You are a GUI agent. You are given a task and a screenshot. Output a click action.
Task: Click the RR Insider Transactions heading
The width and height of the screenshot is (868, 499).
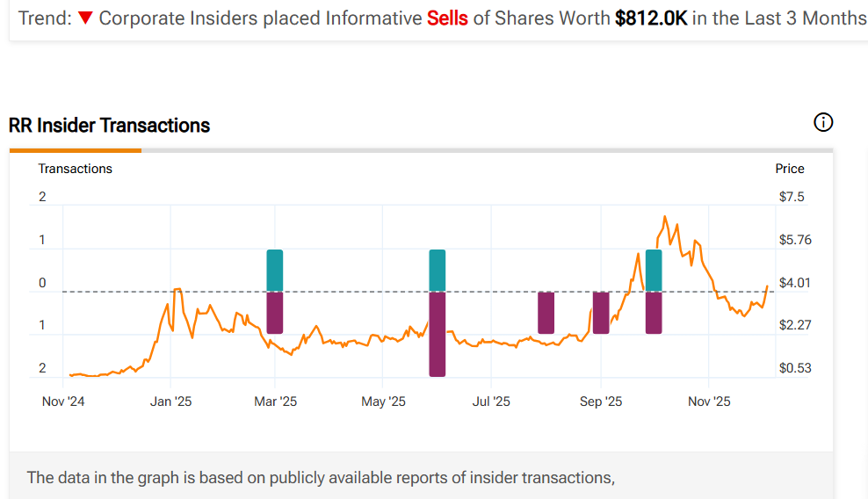[x=110, y=126]
